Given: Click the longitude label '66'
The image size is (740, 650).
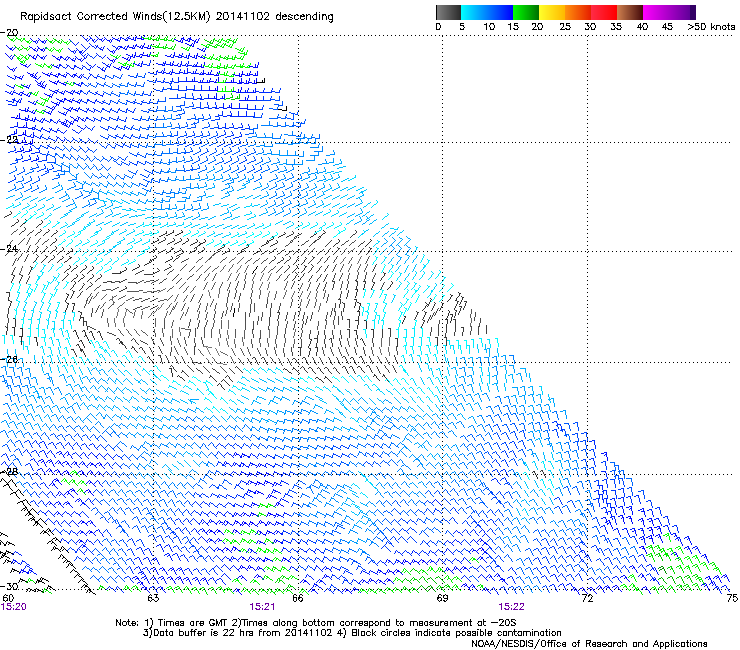Looking at the screenshot, I should tap(297, 598).
